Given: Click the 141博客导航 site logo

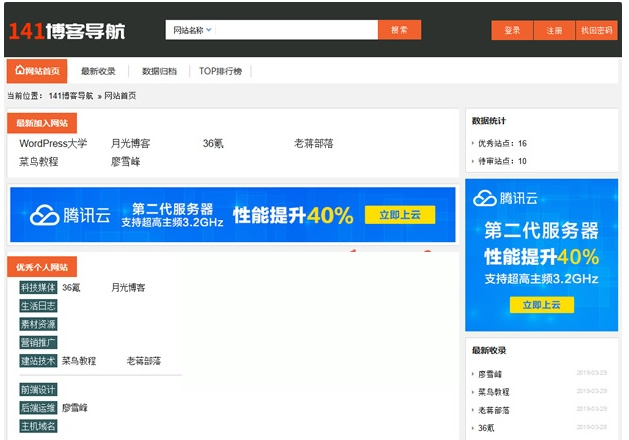Looking at the screenshot, I should [x=67, y=31].
